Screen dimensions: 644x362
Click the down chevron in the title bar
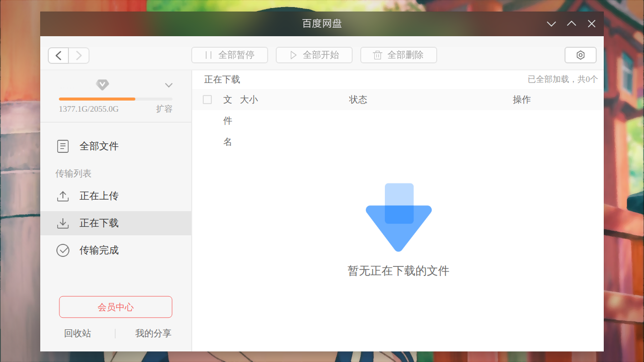click(x=551, y=24)
